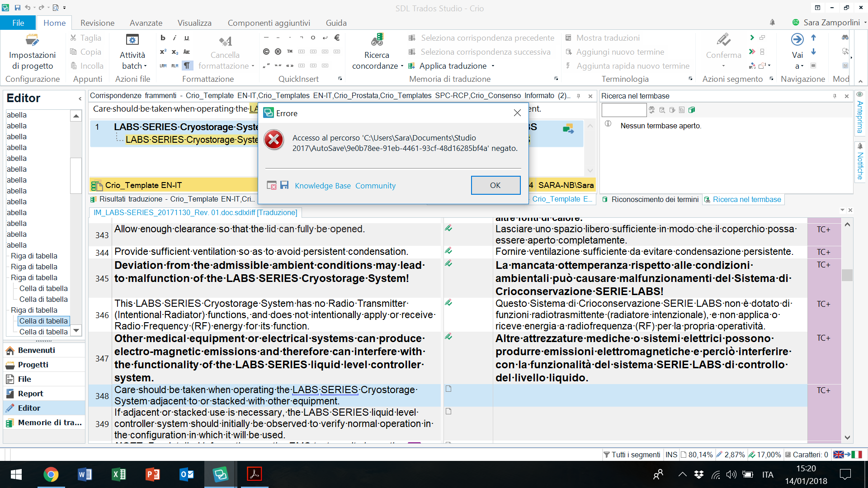Click the termbase search input field
Screen dimensions: 868x488
624,110
